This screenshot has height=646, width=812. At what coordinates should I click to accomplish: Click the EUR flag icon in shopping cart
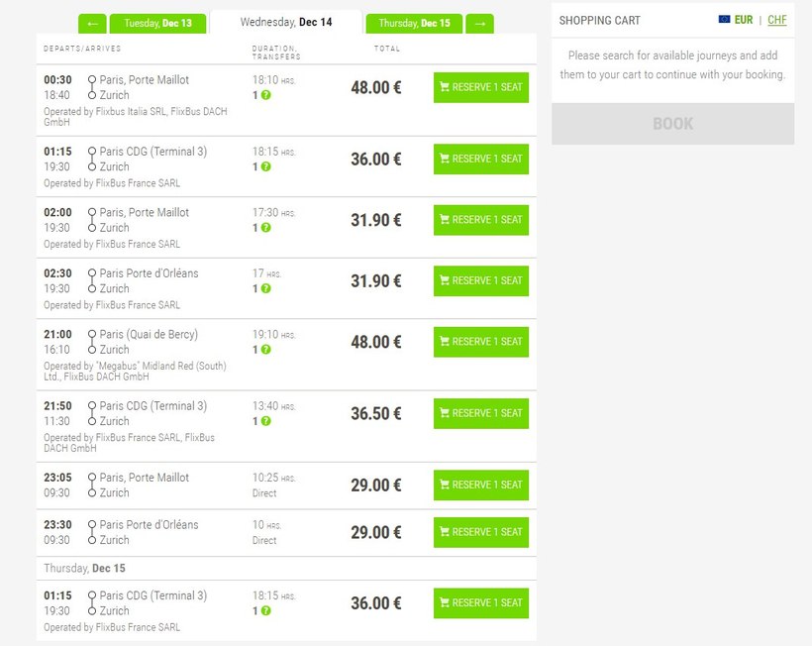point(724,20)
